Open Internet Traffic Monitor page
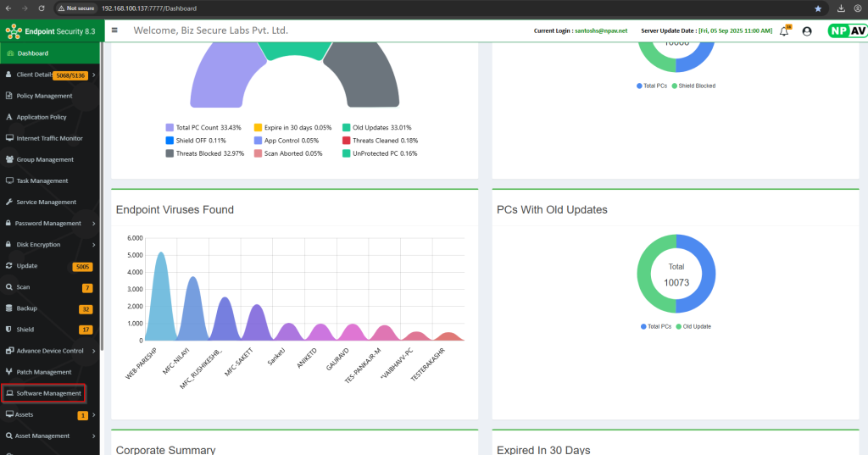Image resolution: width=868 pixels, height=455 pixels. point(49,138)
